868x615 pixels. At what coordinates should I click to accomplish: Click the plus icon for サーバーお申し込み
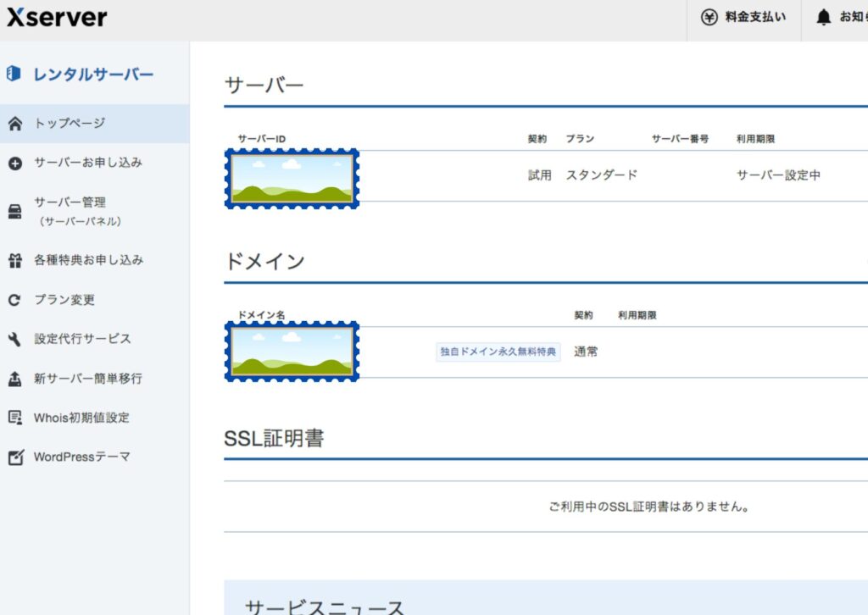(x=15, y=163)
